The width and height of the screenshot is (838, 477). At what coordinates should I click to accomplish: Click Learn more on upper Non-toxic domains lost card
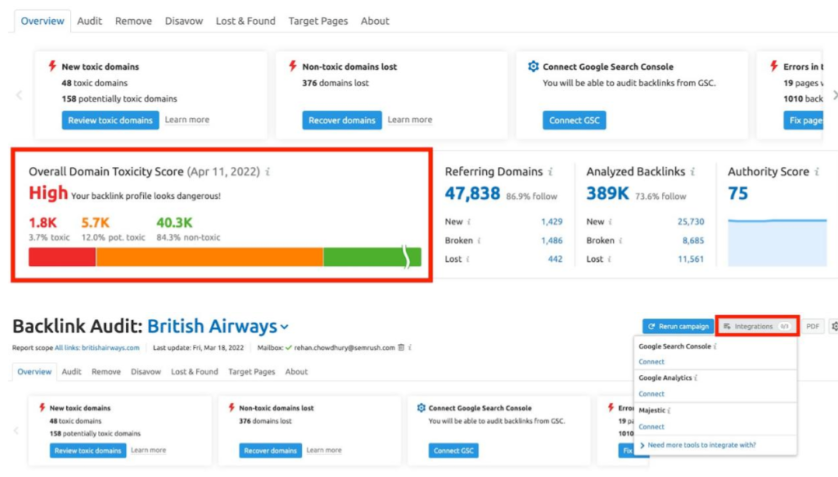coord(410,120)
